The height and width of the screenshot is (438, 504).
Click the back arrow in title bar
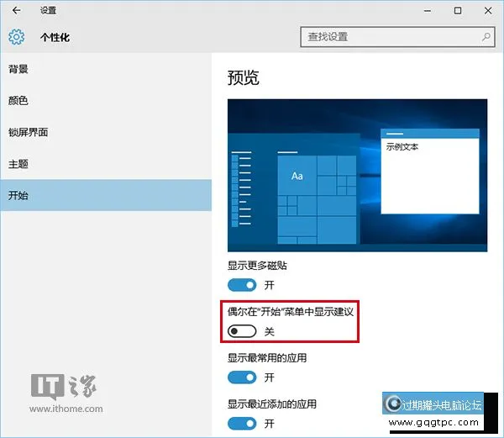coord(17,11)
